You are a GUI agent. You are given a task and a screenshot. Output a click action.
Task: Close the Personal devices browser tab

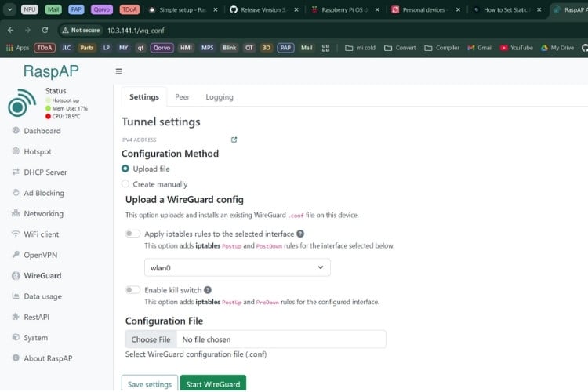[458, 9]
